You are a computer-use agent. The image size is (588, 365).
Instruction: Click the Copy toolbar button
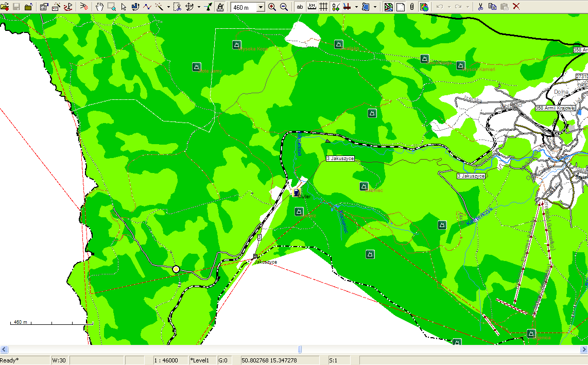pyautogui.click(x=492, y=7)
